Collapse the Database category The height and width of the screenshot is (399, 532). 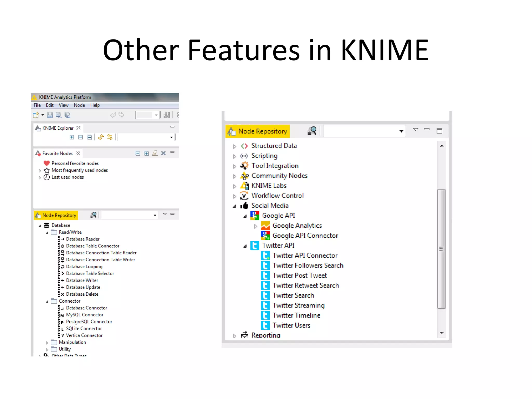[x=40, y=226]
